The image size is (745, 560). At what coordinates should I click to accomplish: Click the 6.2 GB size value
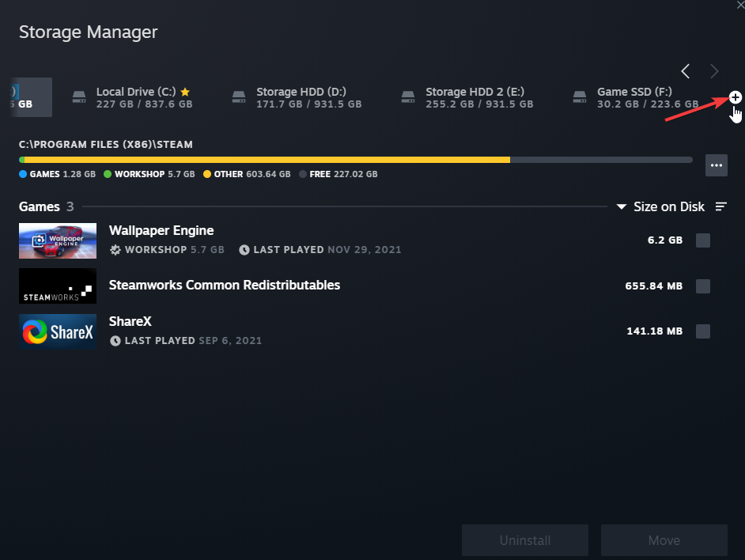pos(664,240)
